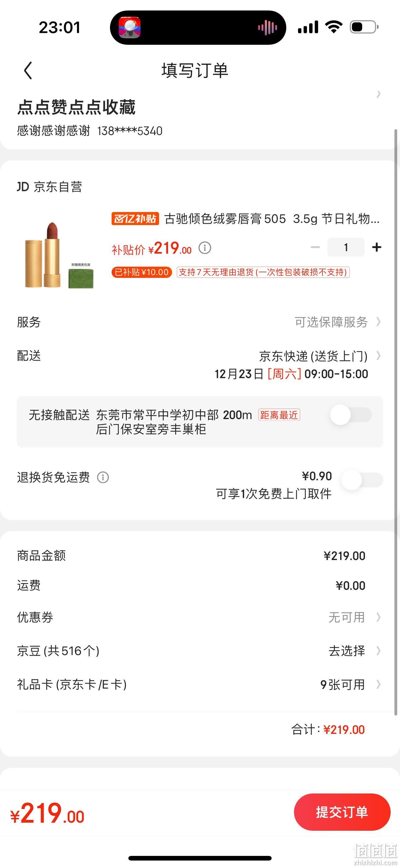Submit order with 提交订单 button
Screen dimensions: 400x868
342,812
